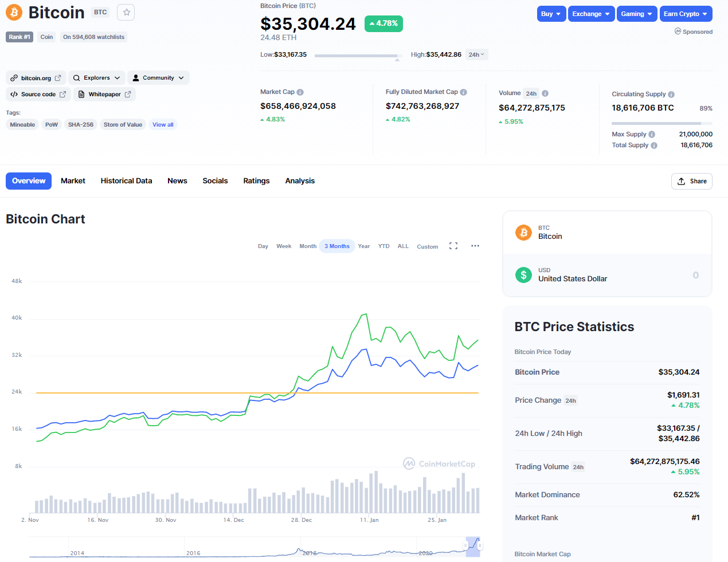Set chart range to Month

tap(308, 246)
